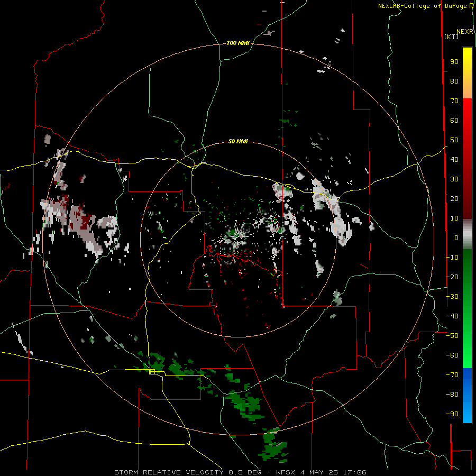Click the positive 20 scale label
476x476 pixels.
point(454,199)
